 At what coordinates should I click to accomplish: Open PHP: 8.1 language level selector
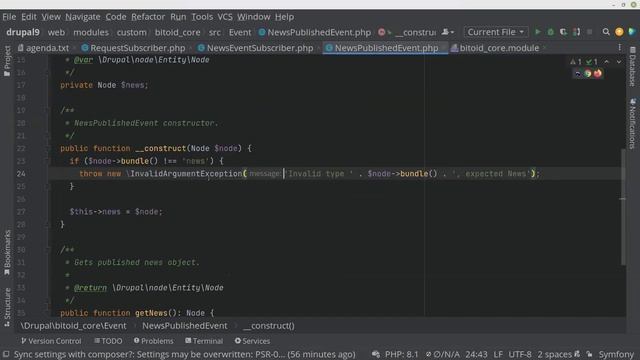point(401,354)
